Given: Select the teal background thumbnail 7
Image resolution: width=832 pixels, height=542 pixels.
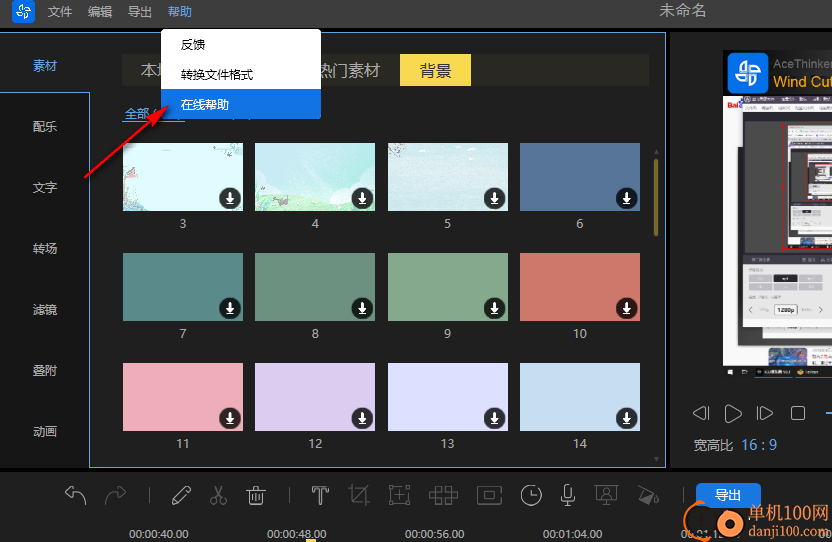Looking at the screenshot, I should (x=183, y=287).
